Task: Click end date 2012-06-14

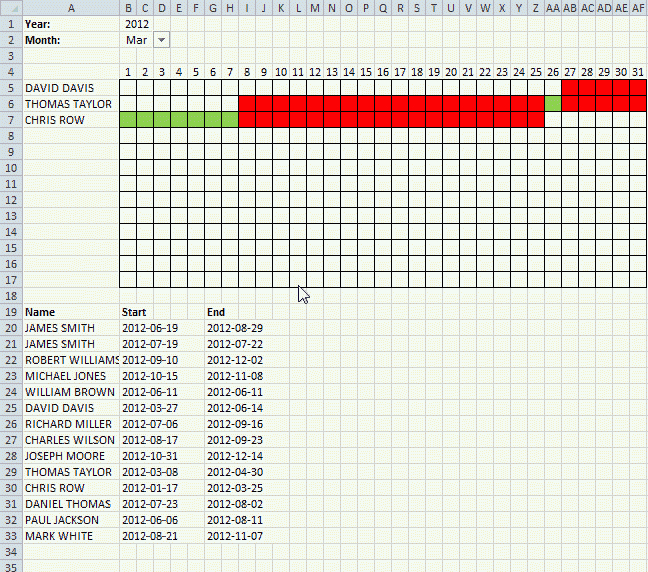Action: pyautogui.click(x=235, y=408)
